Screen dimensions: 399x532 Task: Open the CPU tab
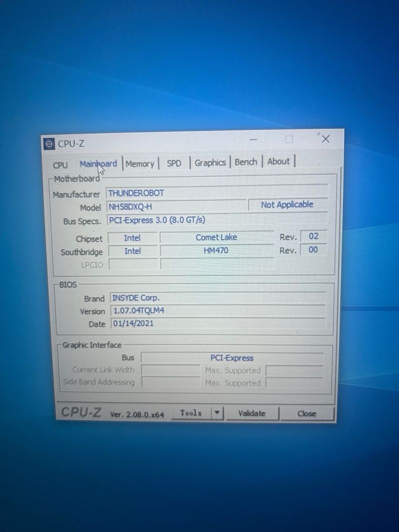(60, 165)
